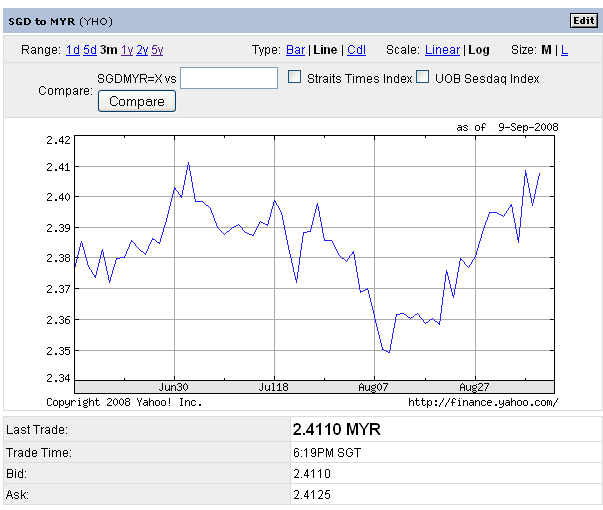The image size is (603, 510).
Task: Change chart type to Cdl
Action: (356, 50)
